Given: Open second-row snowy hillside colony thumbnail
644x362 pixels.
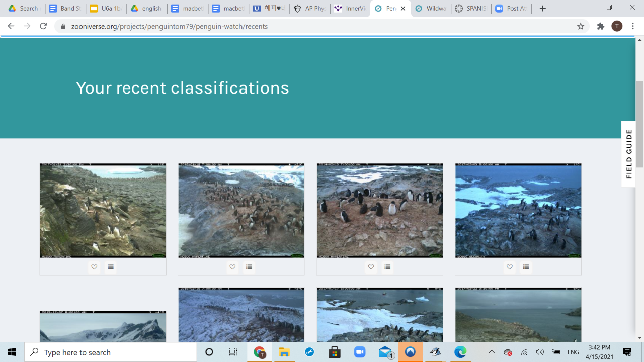Looking at the screenshot, I should 241,315.
